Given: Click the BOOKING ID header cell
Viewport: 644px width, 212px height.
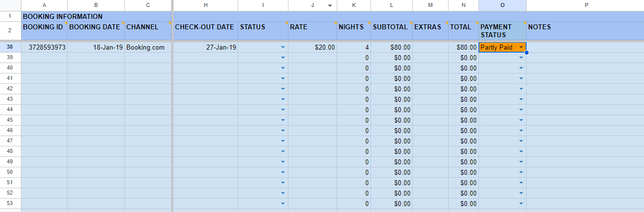Looking at the screenshot, I should tap(44, 31).
